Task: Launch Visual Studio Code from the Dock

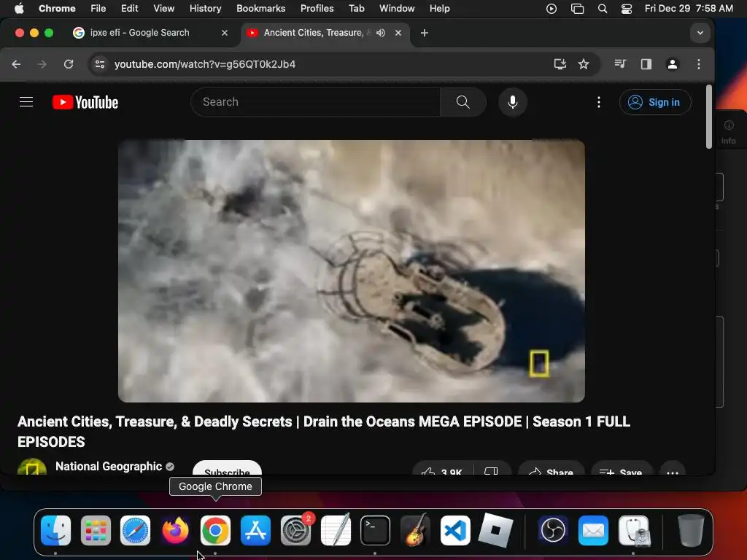Action: pyautogui.click(x=455, y=530)
